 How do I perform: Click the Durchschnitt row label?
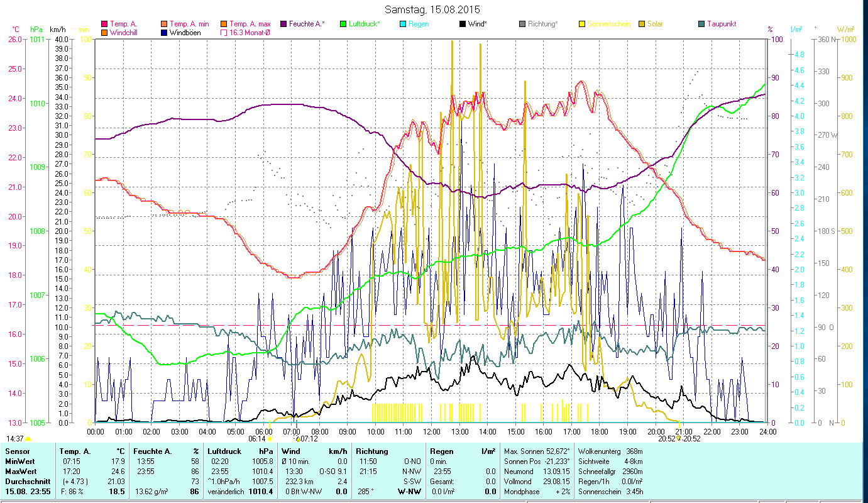[x=27, y=482]
